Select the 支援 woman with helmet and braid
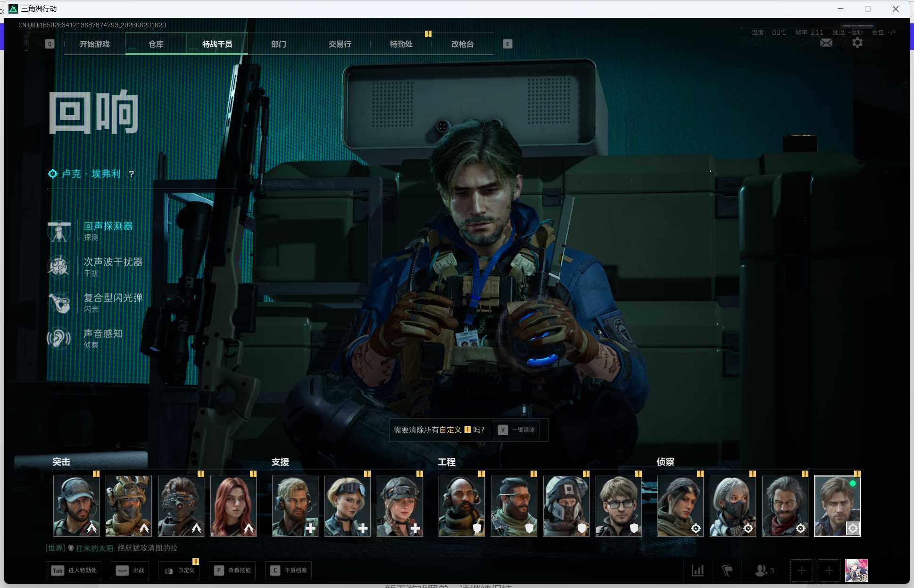 coord(400,506)
